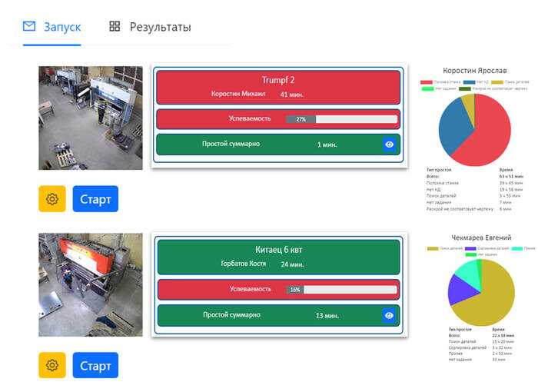Open Trumpf 2 camera thumbnail

pos(91,118)
